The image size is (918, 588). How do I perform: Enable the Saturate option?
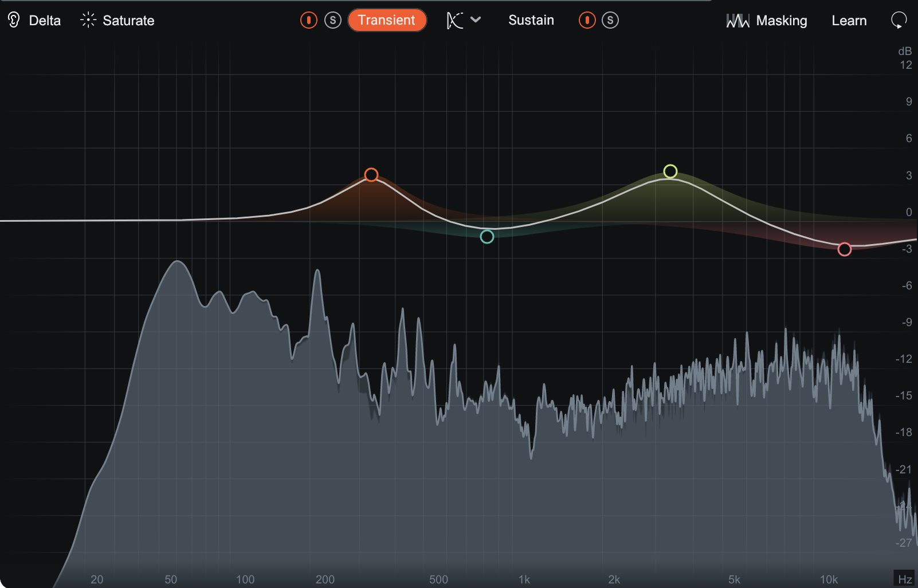128,21
